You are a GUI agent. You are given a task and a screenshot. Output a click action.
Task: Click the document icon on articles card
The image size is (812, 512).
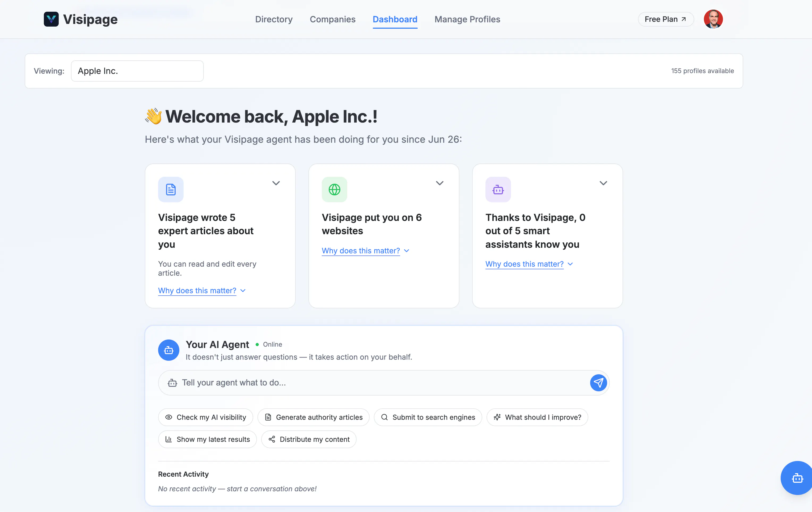(x=171, y=190)
